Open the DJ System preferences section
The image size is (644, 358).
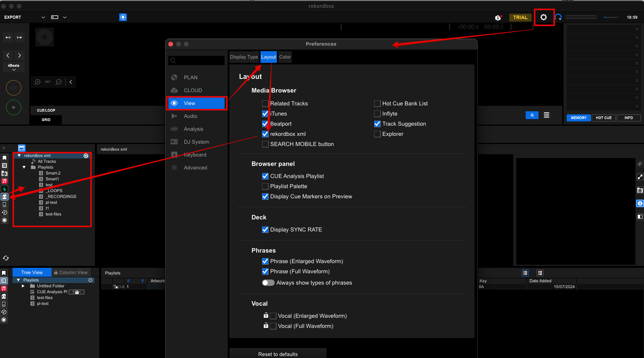[197, 142]
